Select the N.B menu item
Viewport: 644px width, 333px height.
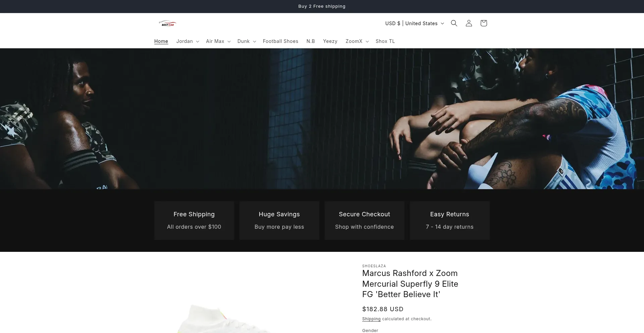[x=311, y=41]
